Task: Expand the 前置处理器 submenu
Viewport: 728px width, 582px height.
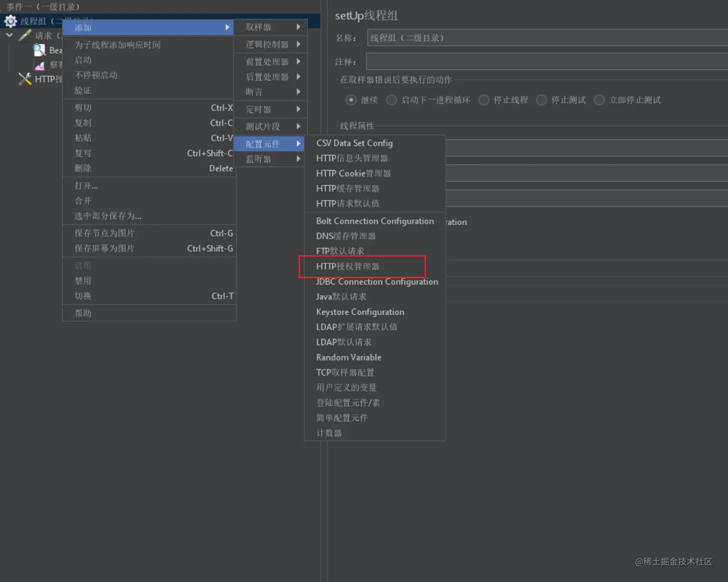Action: click(x=270, y=62)
